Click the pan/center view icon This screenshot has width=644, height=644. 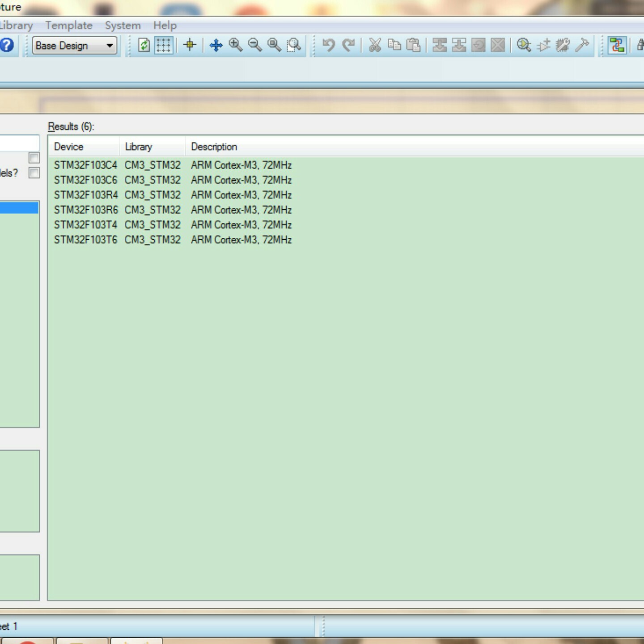[216, 45]
